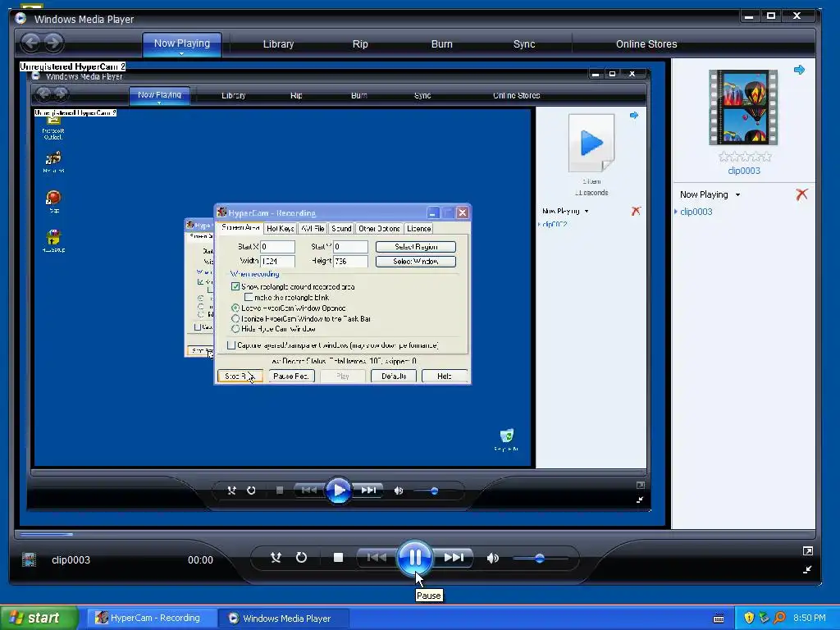
Task: Go forward using the main player's Forward arrow
Action: pyautogui.click(x=53, y=43)
